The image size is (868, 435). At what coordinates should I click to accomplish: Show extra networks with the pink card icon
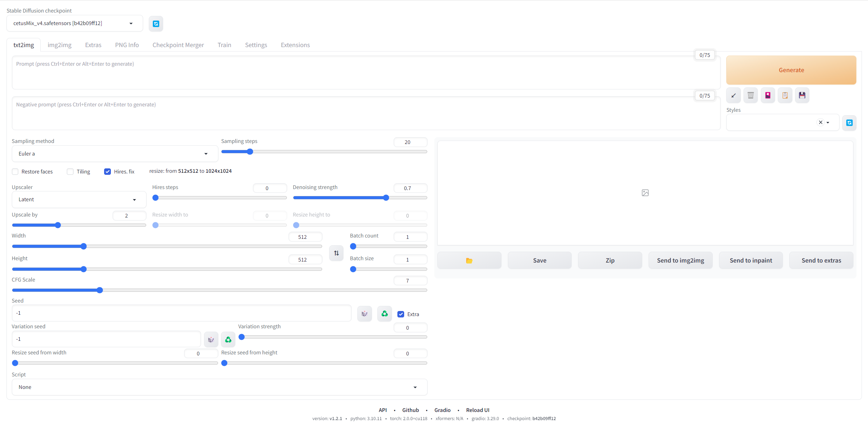[768, 96]
